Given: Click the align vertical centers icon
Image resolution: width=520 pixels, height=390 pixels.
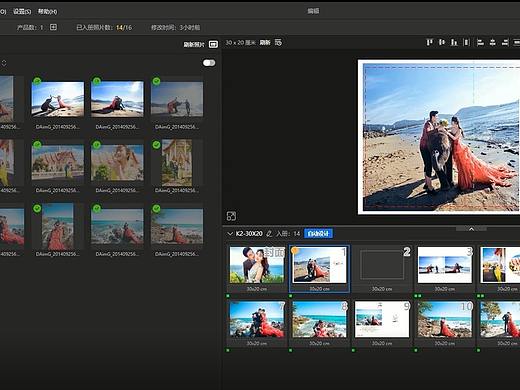Looking at the screenshot, I should (x=442, y=42).
